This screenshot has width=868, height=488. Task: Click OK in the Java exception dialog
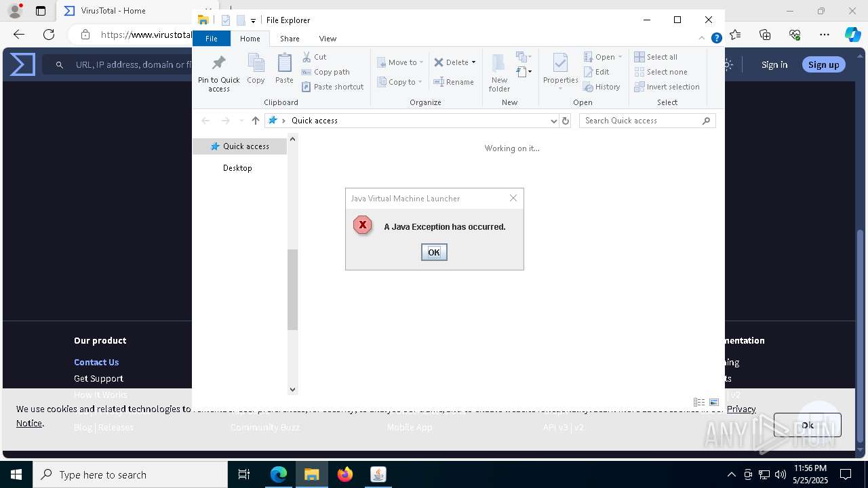click(434, 252)
